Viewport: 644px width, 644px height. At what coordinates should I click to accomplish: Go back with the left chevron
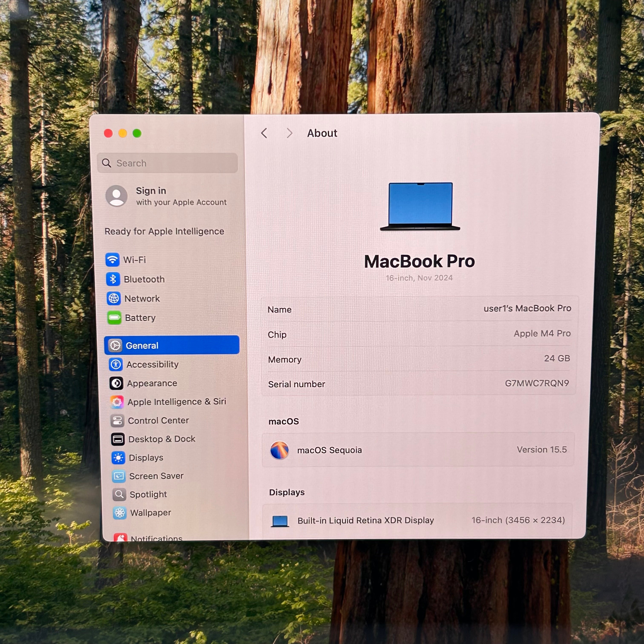pyautogui.click(x=264, y=133)
